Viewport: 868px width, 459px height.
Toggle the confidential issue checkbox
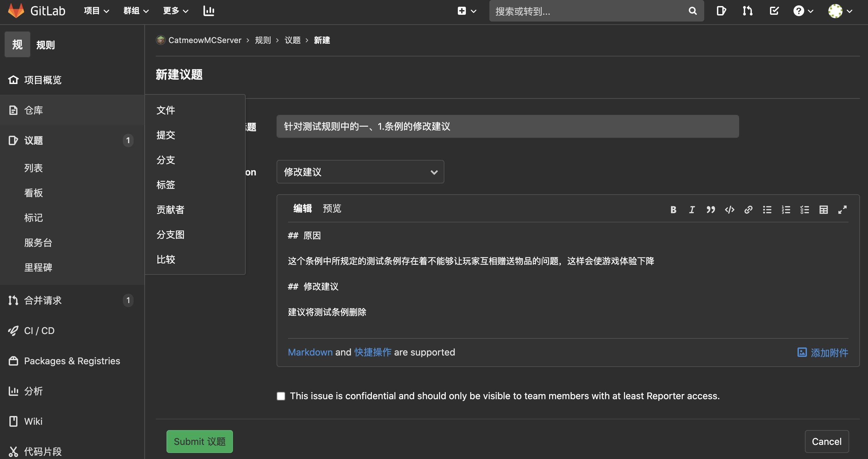click(281, 396)
